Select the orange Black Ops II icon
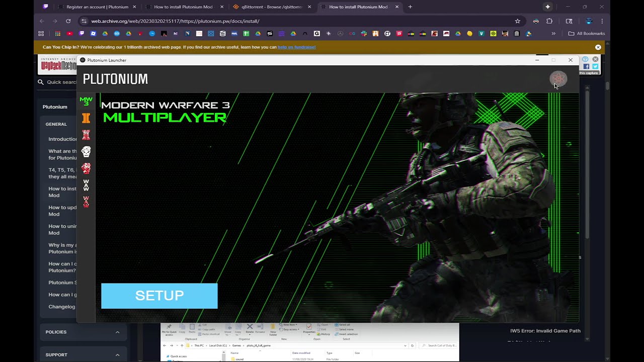644x362 pixels. coord(86,118)
